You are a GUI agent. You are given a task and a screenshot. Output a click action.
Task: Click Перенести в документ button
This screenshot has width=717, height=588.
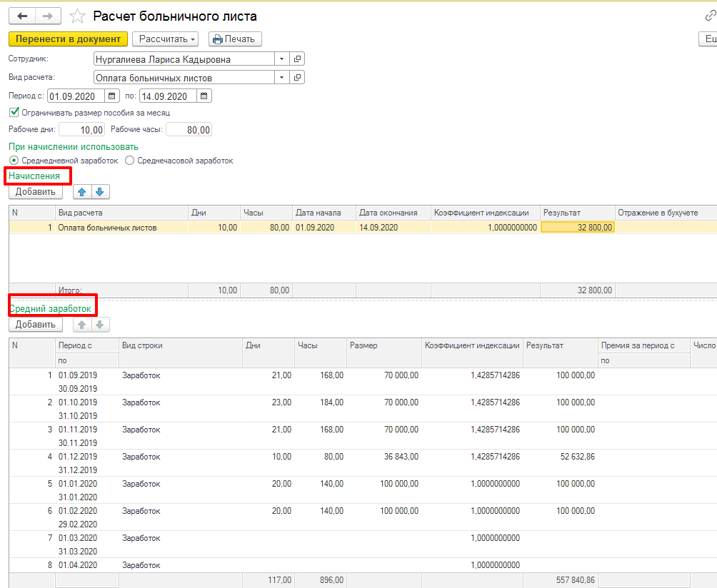(68, 39)
